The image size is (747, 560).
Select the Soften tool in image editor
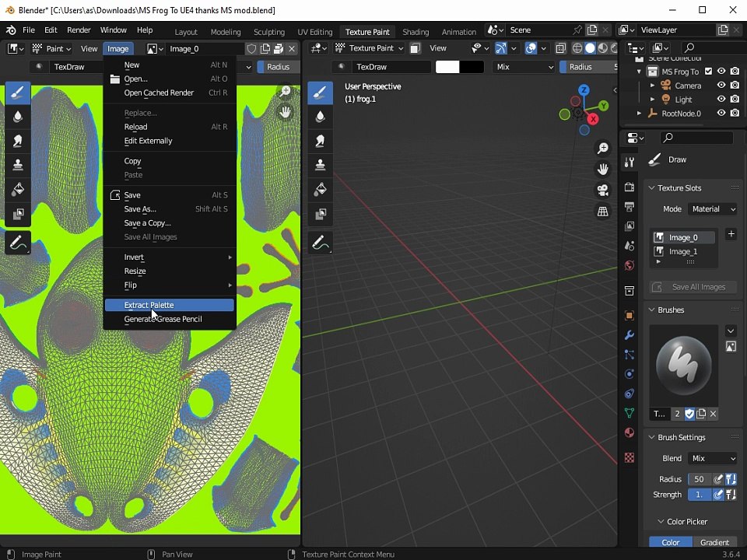[x=18, y=117]
